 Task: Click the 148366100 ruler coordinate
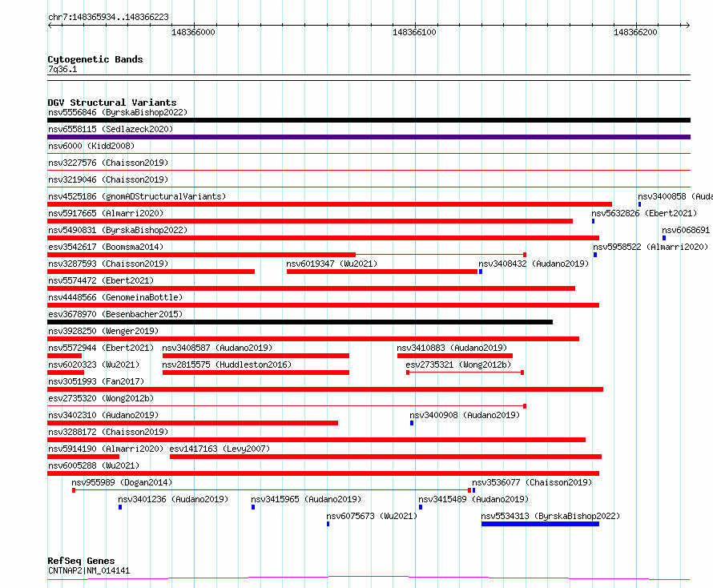click(x=414, y=32)
